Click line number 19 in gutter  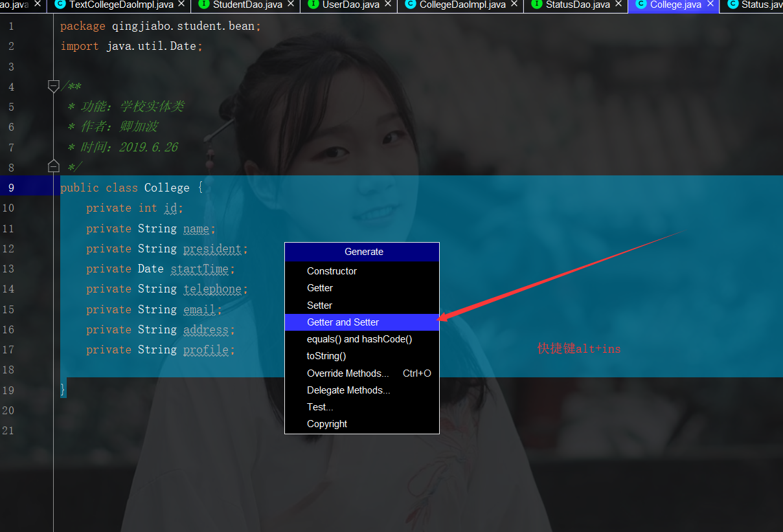click(x=8, y=390)
